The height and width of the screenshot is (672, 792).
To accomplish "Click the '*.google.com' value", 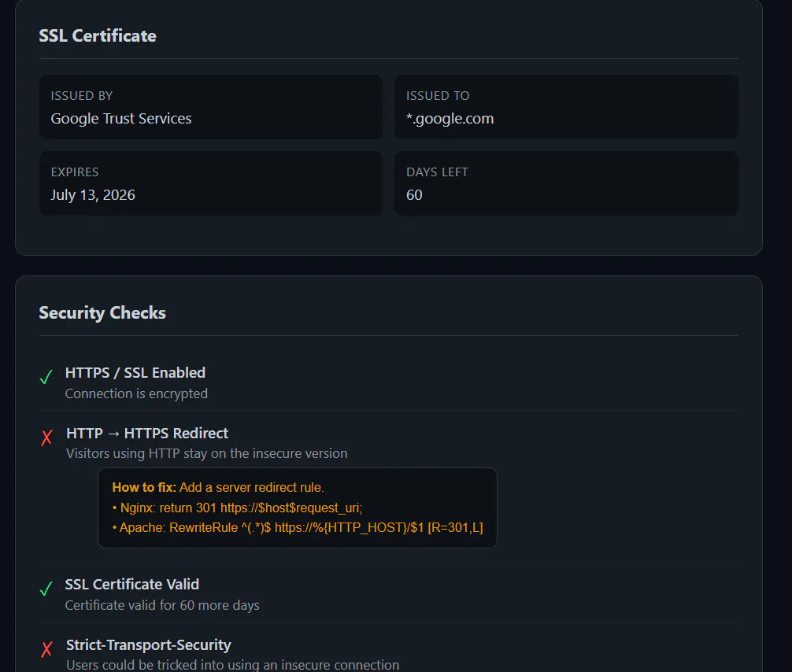I will pyautogui.click(x=450, y=119).
